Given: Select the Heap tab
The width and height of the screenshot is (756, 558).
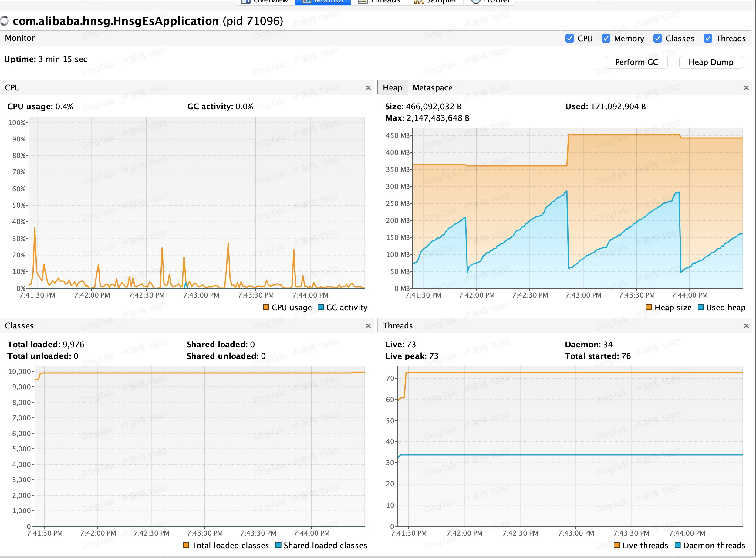Looking at the screenshot, I should coord(392,88).
